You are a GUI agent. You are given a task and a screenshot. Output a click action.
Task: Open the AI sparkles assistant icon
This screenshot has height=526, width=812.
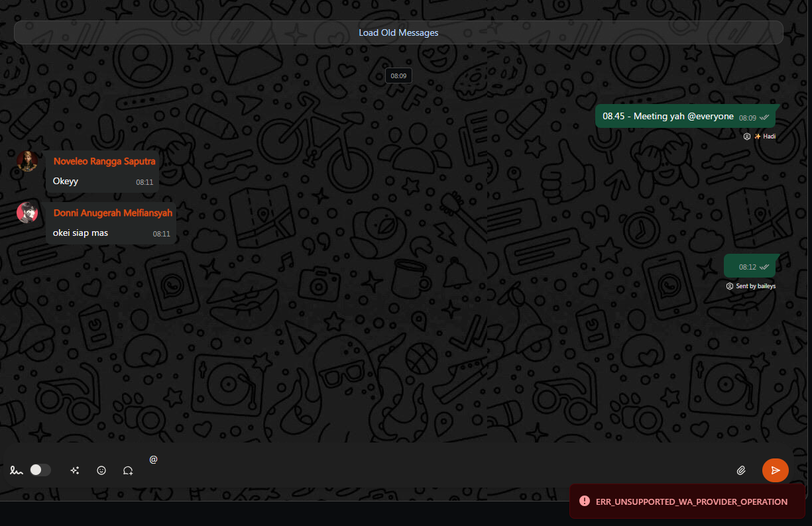75,470
